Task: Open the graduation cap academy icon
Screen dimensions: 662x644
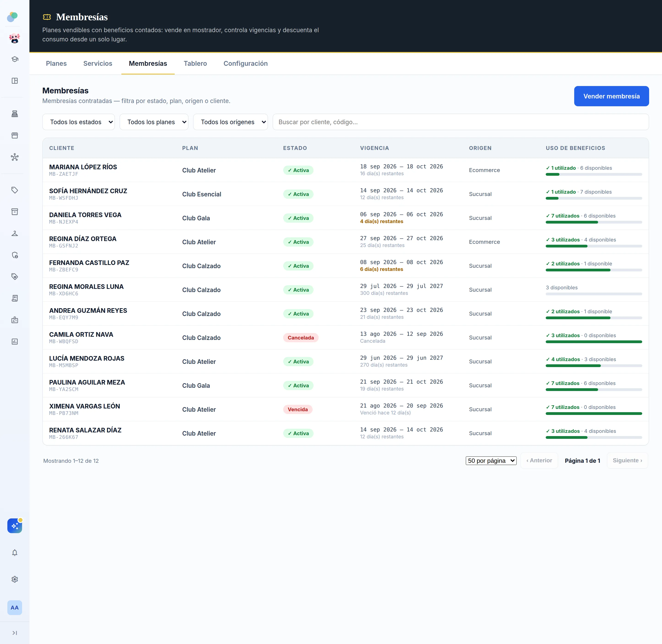Action: tap(14, 59)
